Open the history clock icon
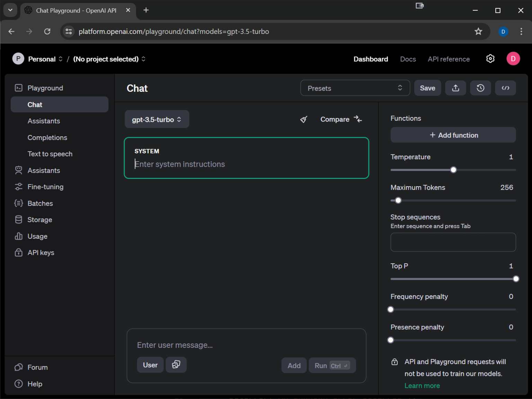 point(480,88)
